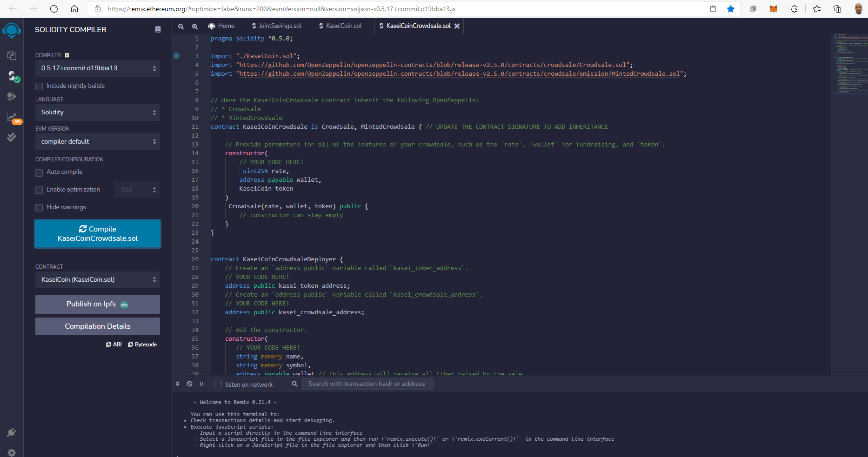868x457 pixels.
Task: Compile KaseiCoinCrowdsale.sol
Action: point(98,234)
